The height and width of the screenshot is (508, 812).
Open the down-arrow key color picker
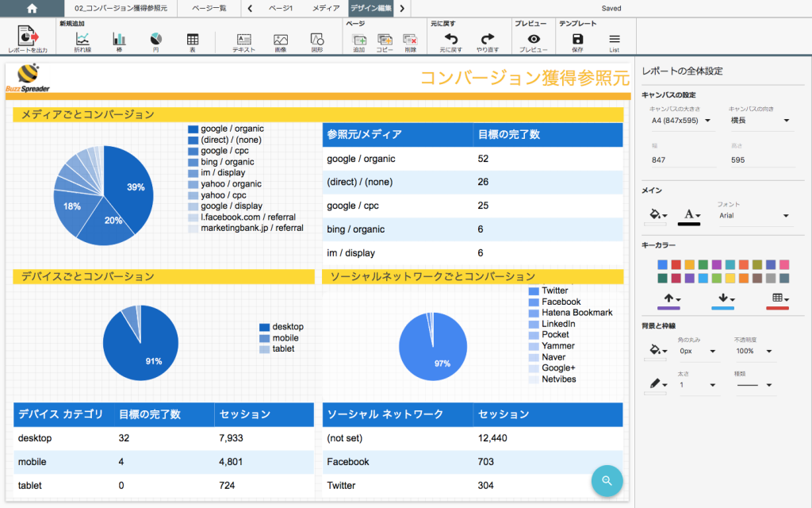click(x=726, y=299)
